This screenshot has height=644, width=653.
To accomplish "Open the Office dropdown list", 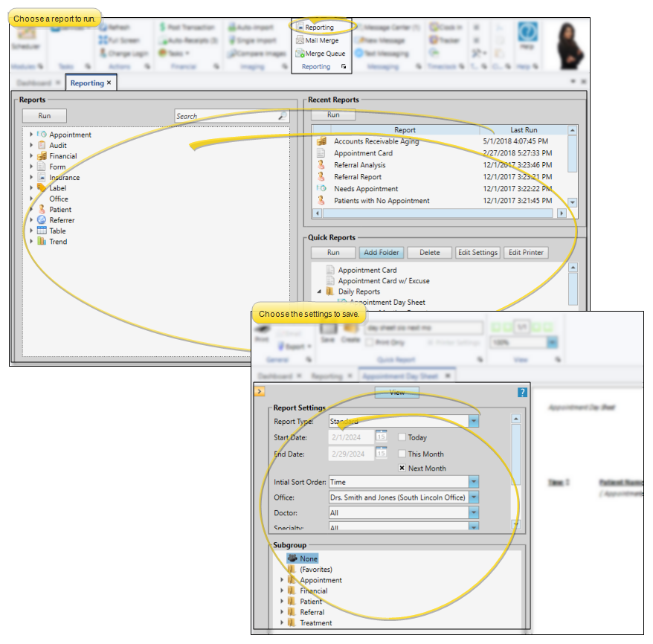I will point(474,498).
